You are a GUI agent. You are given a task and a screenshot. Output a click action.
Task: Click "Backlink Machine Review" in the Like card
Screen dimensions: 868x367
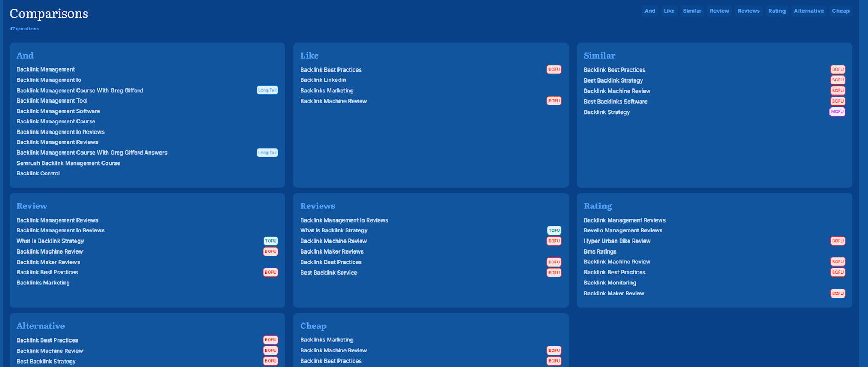click(333, 101)
